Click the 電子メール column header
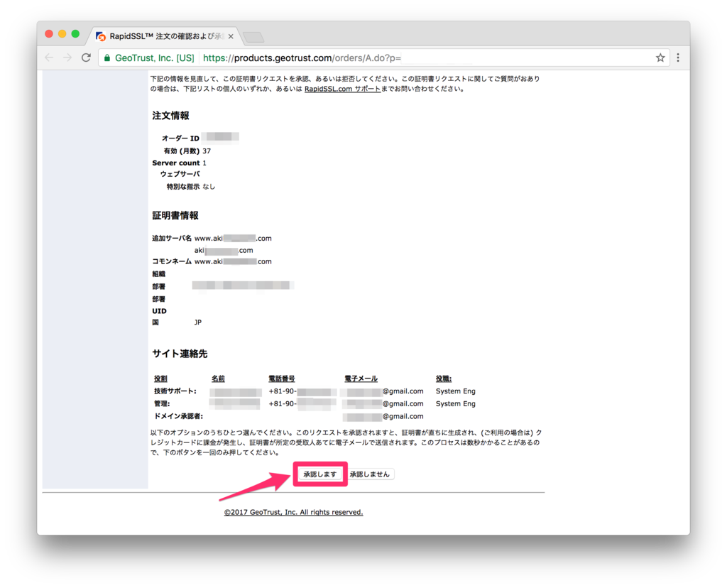727x588 pixels. coord(361,379)
